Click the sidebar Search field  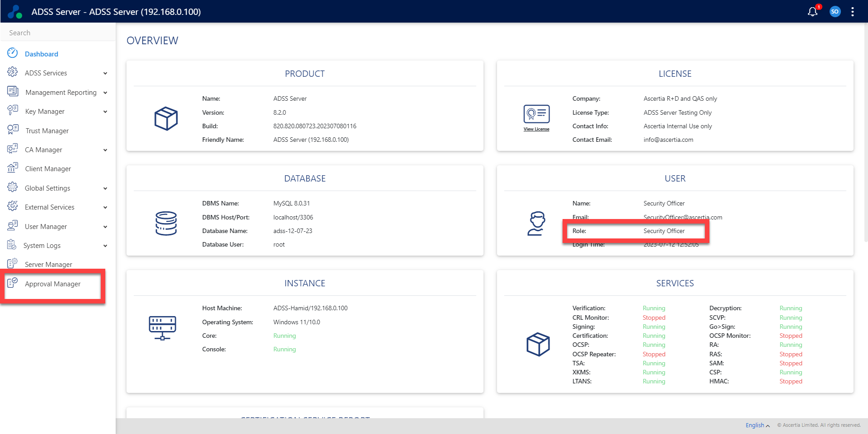tap(58, 33)
